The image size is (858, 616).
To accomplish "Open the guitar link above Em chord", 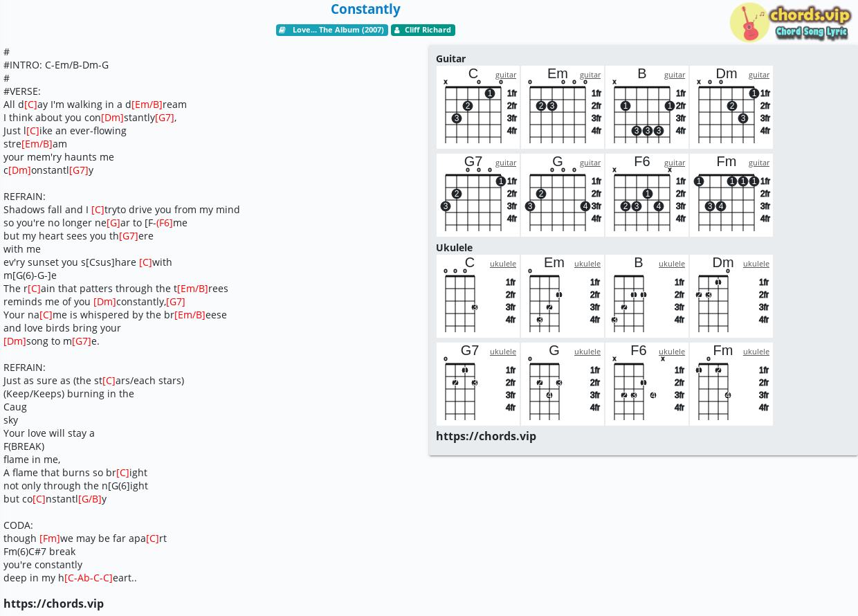I will pyautogui.click(x=590, y=75).
